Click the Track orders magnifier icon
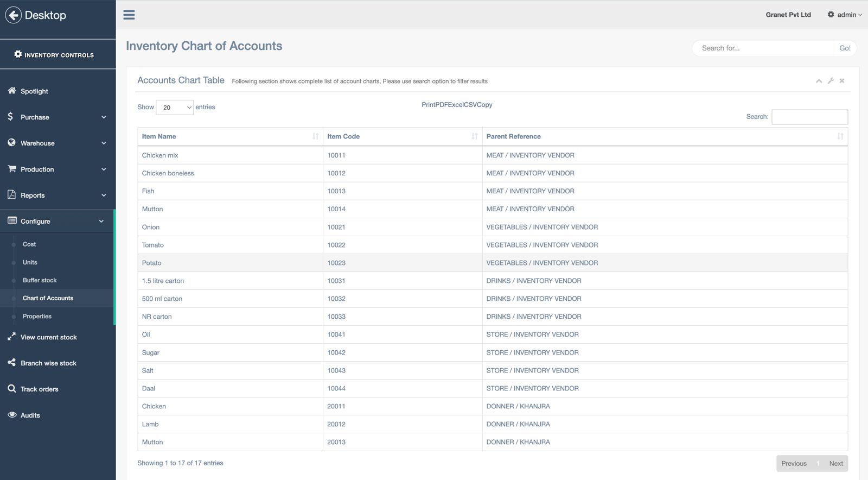The height and width of the screenshot is (480, 868). click(11, 388)
